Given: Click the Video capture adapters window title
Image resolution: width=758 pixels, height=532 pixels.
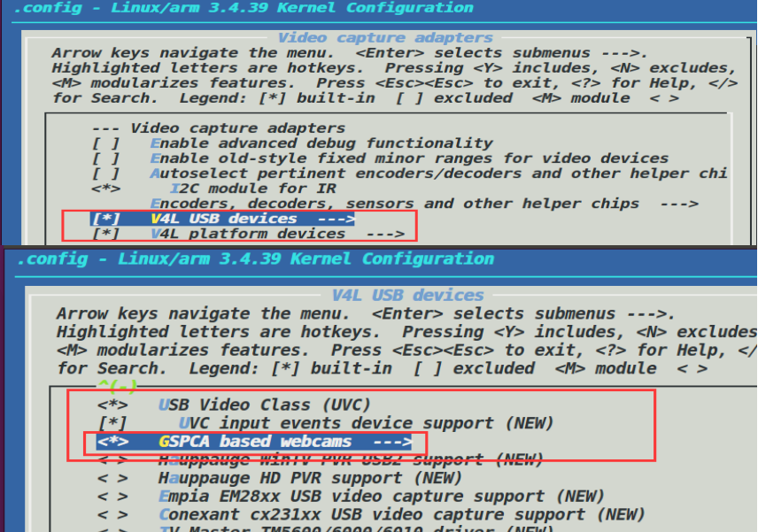Looking at the screenshot, I should [x=385, y=38].
